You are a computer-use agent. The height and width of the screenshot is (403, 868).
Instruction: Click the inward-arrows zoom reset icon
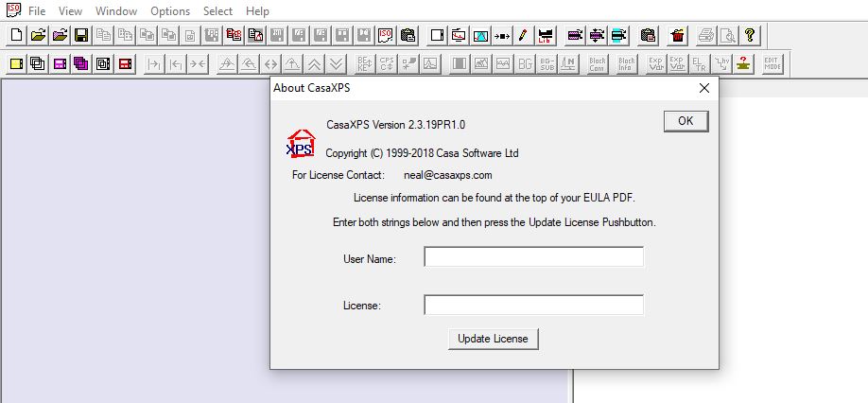tap(198, 63)
